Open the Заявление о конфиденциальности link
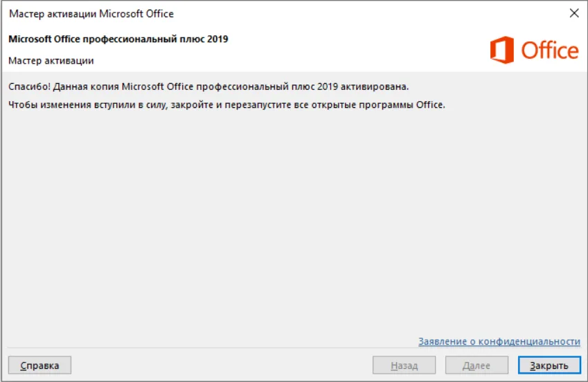 499,341
